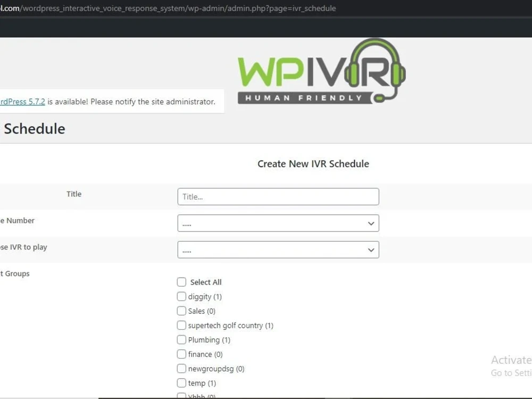532x399 pixels.
Task: Click the Title input field
Action: point(278,196)
